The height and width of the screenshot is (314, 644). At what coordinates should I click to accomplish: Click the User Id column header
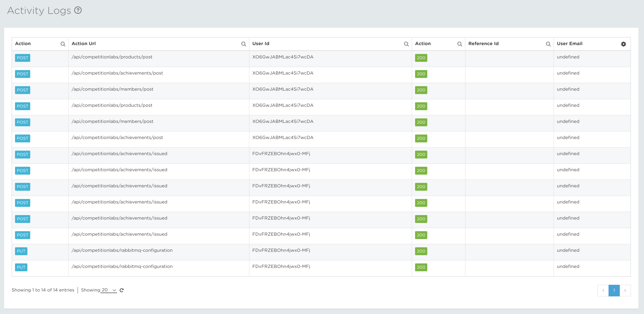261,43
